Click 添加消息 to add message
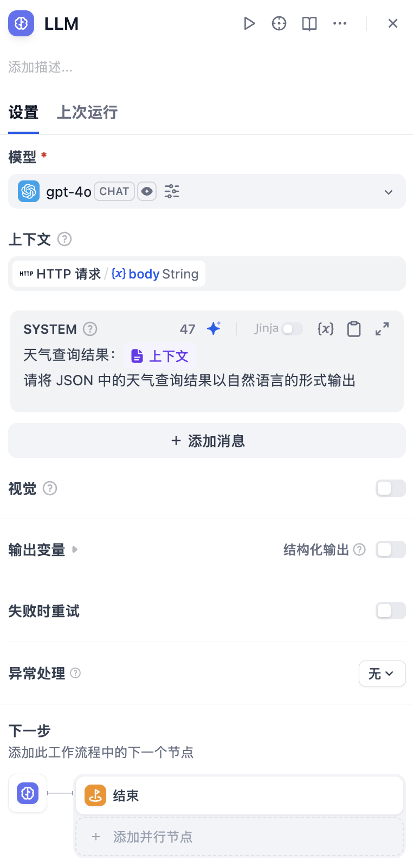Viewport: 413px width, 868px height. [x=207, y=441]
